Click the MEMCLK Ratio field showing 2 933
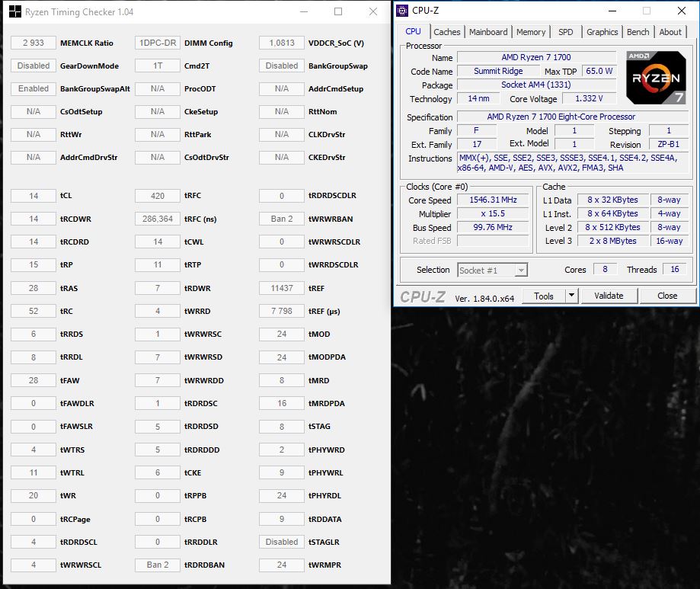The height and width of the screenshot is (589, 700). click(x=34, y=43)
